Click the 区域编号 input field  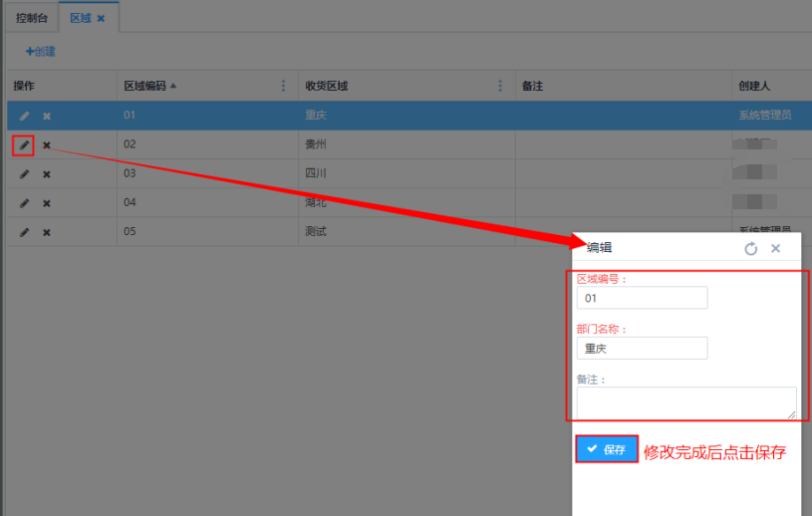point(642,298)
